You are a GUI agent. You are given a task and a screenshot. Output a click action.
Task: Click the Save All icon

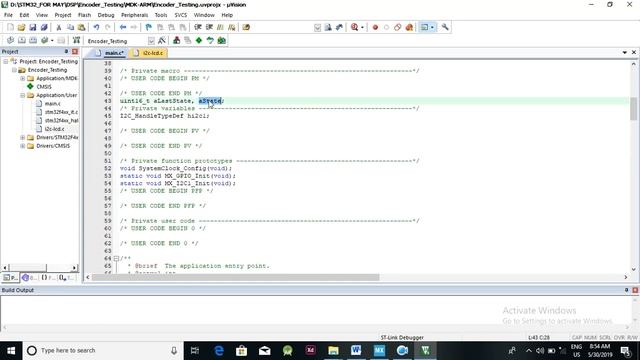click(44, 27)
